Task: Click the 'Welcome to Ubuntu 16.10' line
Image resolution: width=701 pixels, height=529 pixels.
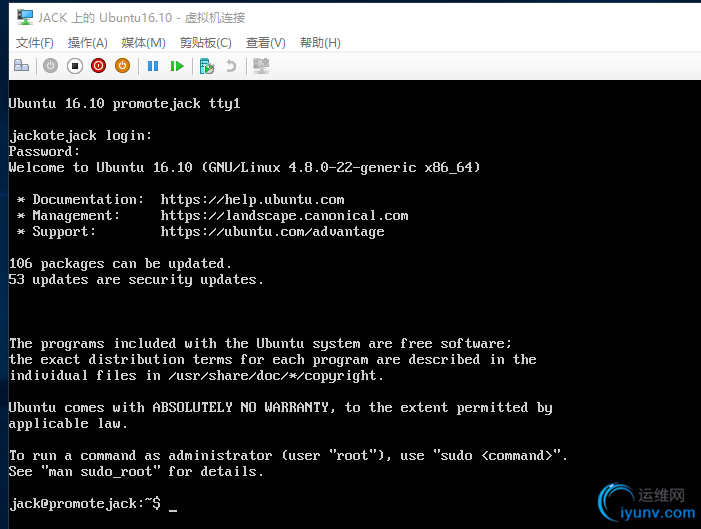Action: (x=245, y=168)
